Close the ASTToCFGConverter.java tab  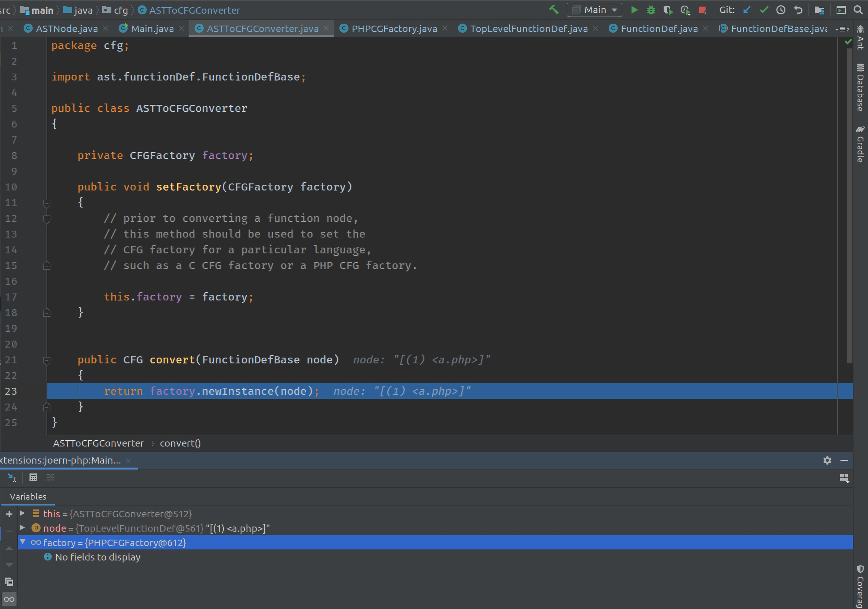point(326,28)
